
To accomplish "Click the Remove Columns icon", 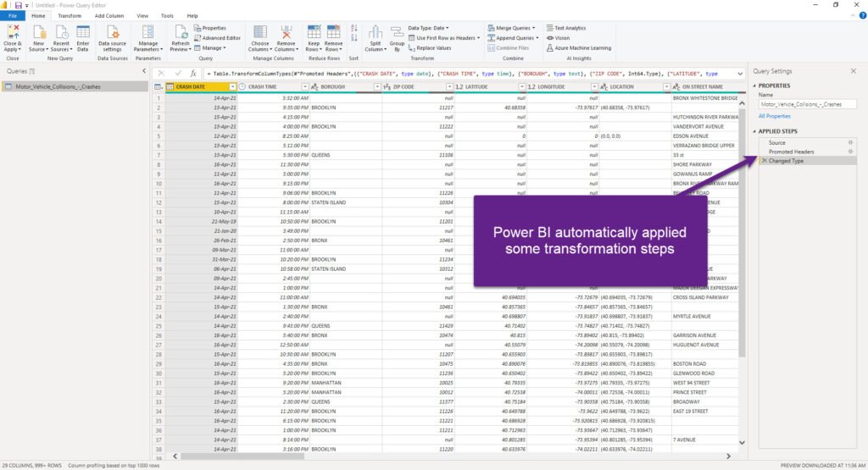I will 286,33.
